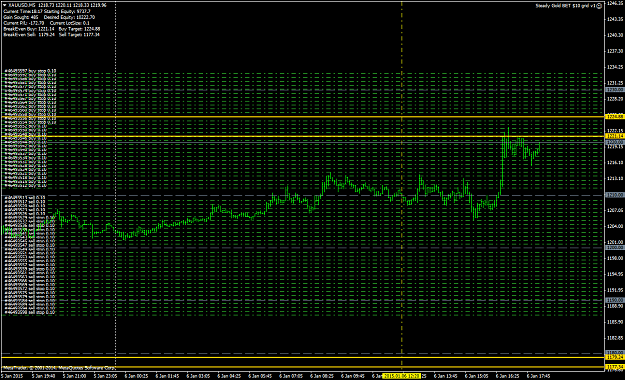Select the yellow BreakEven Buy line at 1221.14

point(303,136)
